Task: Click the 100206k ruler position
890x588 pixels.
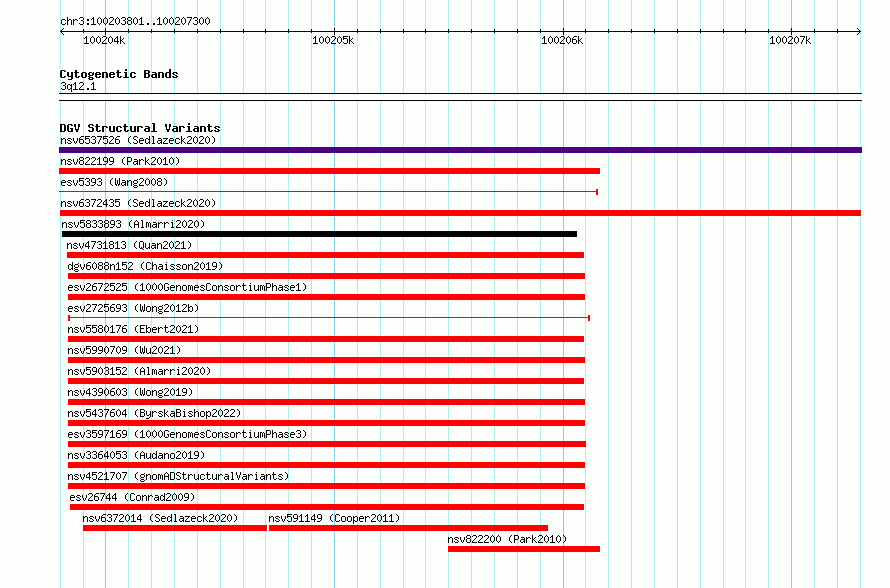Action: click(562, 40)
